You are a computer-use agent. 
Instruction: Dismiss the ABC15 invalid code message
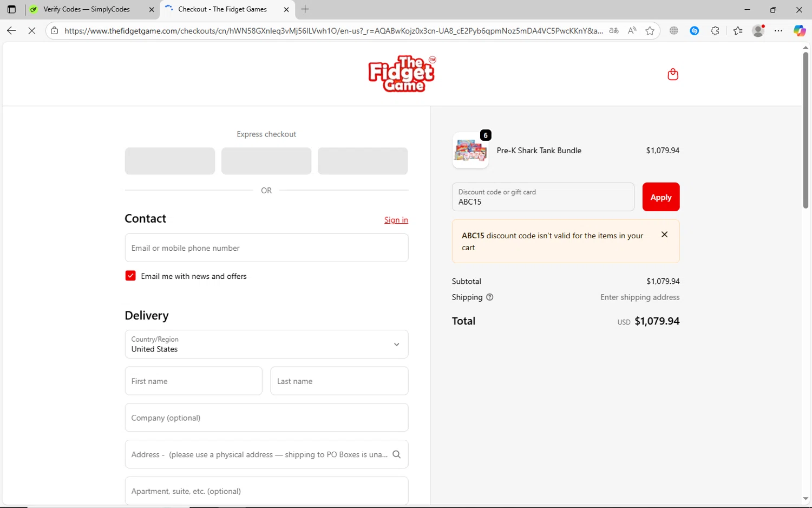point(664,235)
